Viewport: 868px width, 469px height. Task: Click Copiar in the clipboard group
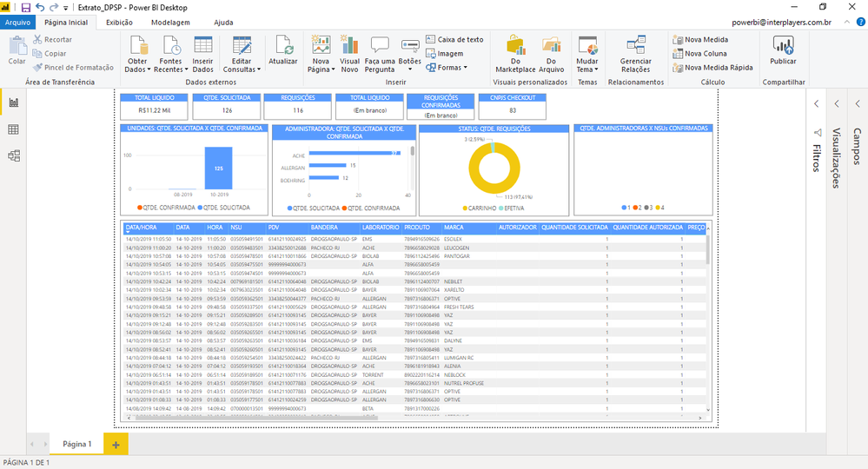pyautogui.click(x=50, y=53)
